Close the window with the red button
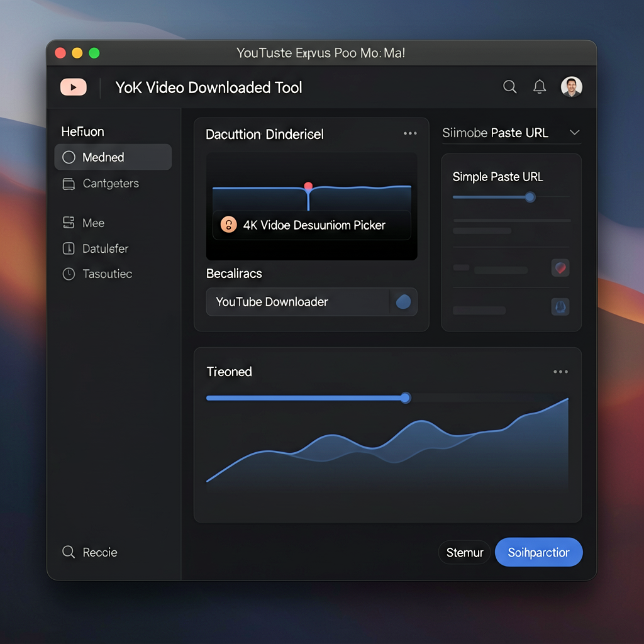The height and width of the screenshot is (644, 644). pyautogui.click(x=60, y=53)
